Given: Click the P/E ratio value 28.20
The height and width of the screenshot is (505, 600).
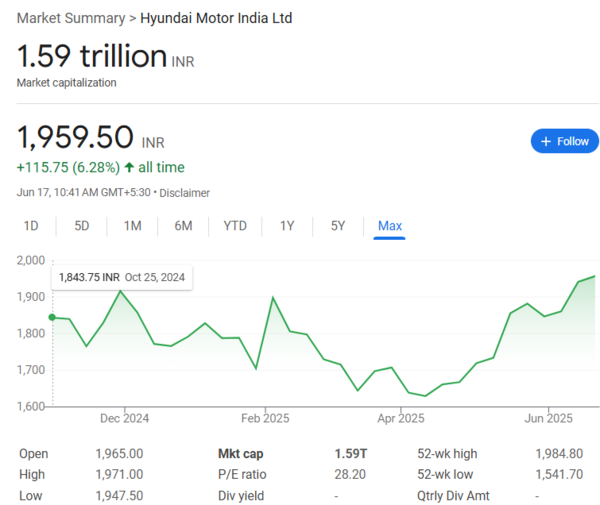Looking at the screenshot, I should [x=350, y=474].
